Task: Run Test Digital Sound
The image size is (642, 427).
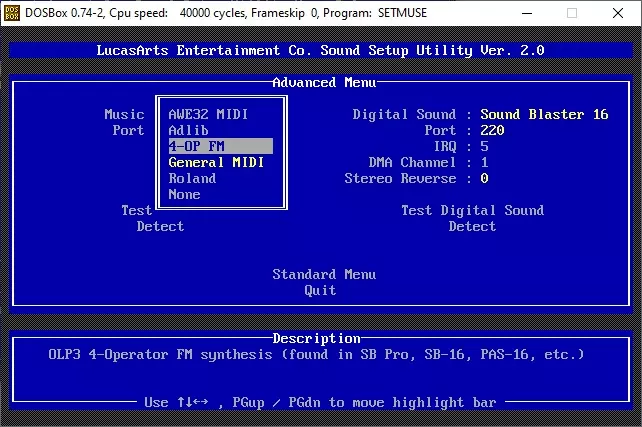Action: click(472, 210)
